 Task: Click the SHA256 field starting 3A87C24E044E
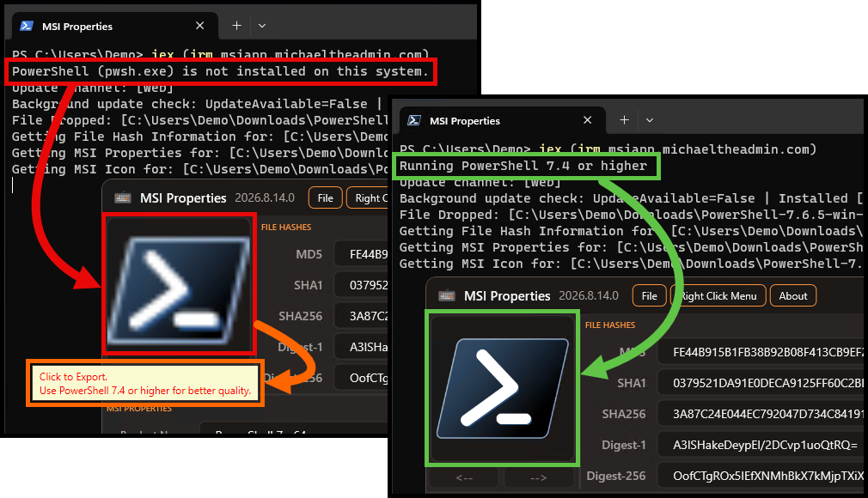coord(761,414)
